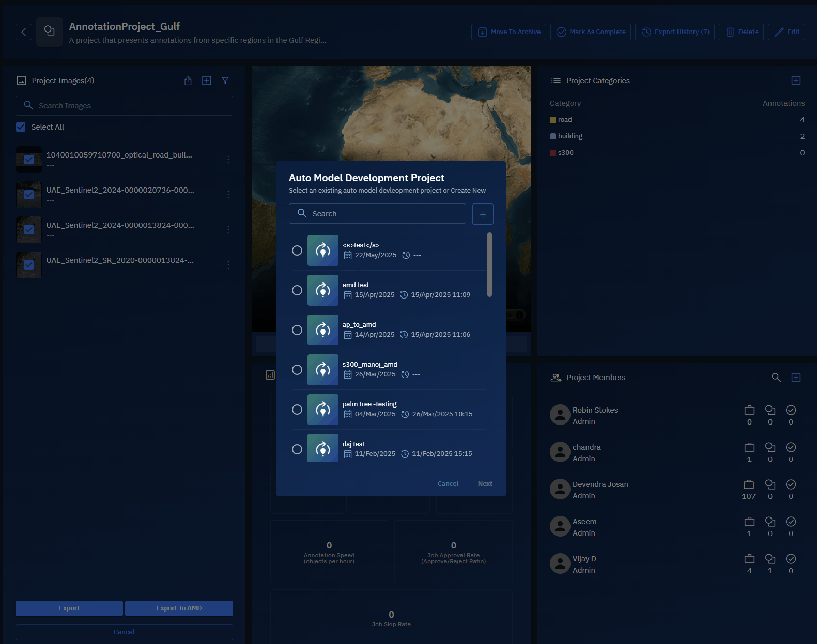Select the 'amd test' project radio button
Image resolution: width=817 pixels, height=644 pixels.
click(297, 290)
